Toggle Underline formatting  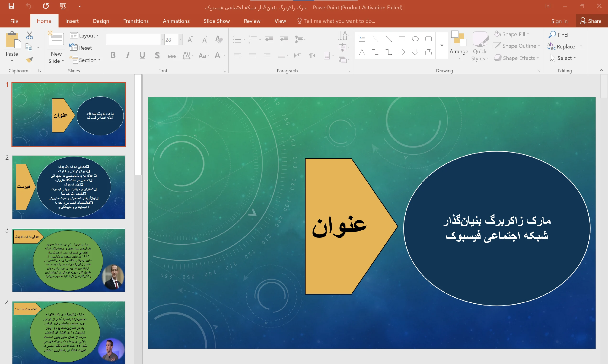coord(142,55)
